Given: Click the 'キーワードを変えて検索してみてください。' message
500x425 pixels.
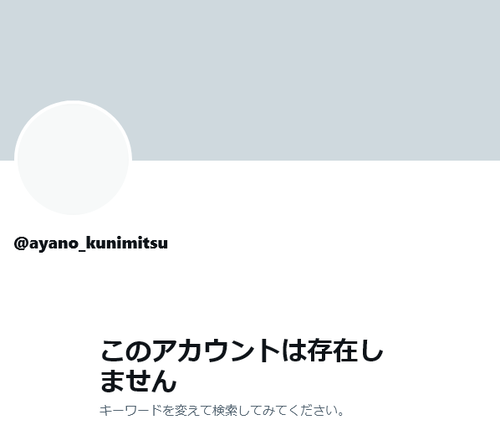Looking at the screenshot, I should [x=222, y=410].
